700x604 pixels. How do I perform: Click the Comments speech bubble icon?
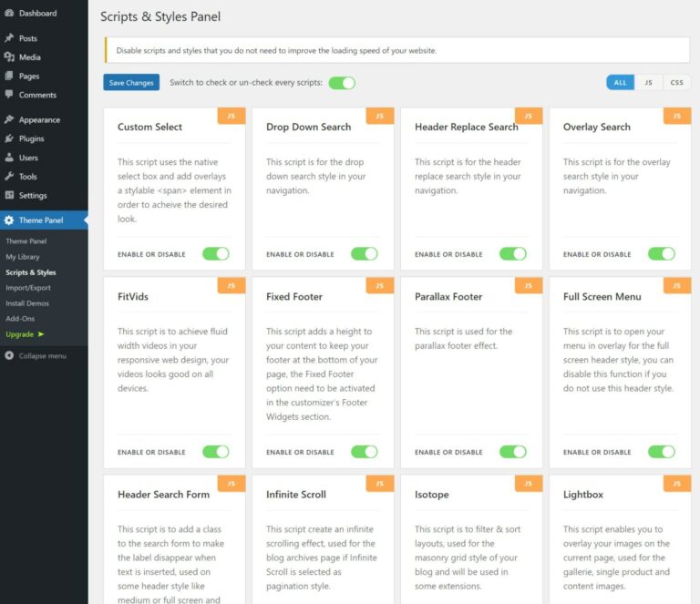click(9, 94)
